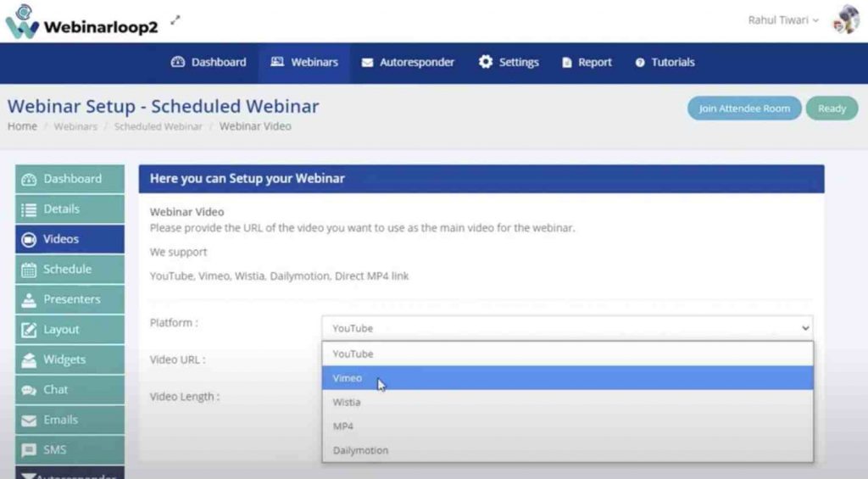This screenshot has width=868, height=479.
Task: Open Webinars in top navigation
Action: pos(304,62)
